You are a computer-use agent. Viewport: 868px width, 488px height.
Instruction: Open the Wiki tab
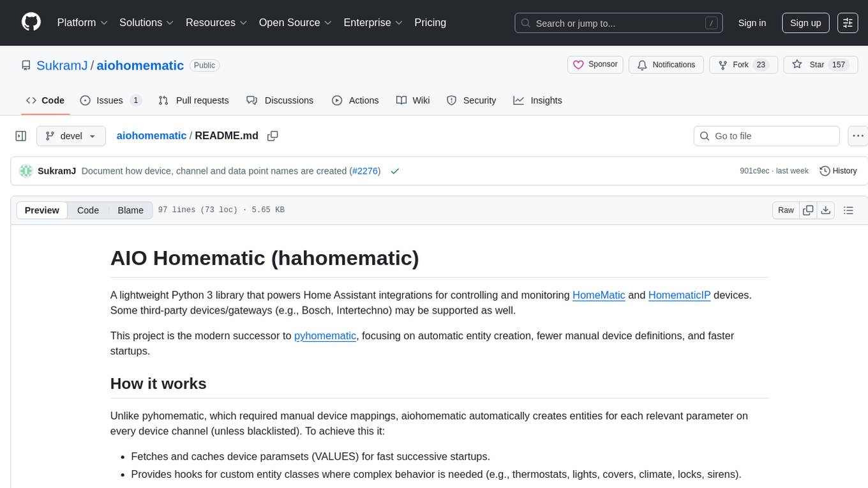point(413,100)
